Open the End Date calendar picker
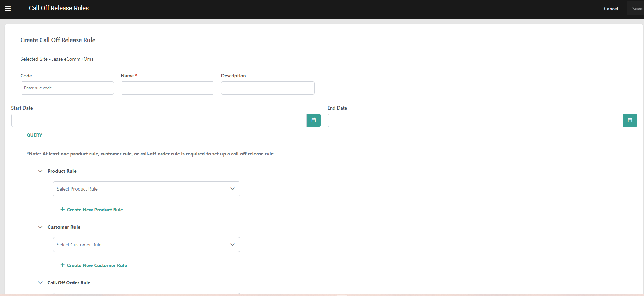 (x=630, y=120)
